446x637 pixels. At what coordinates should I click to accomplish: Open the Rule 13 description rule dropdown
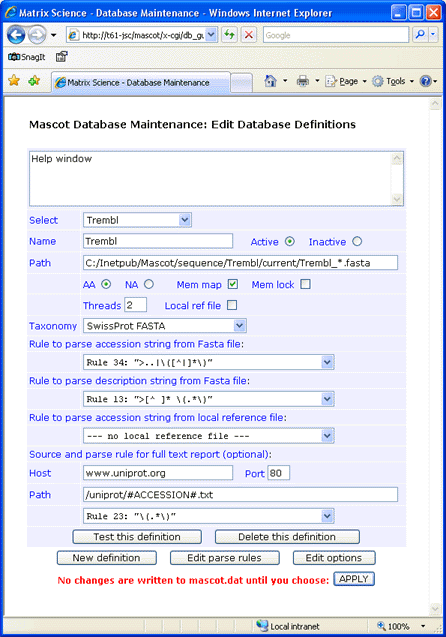[209, 399]
